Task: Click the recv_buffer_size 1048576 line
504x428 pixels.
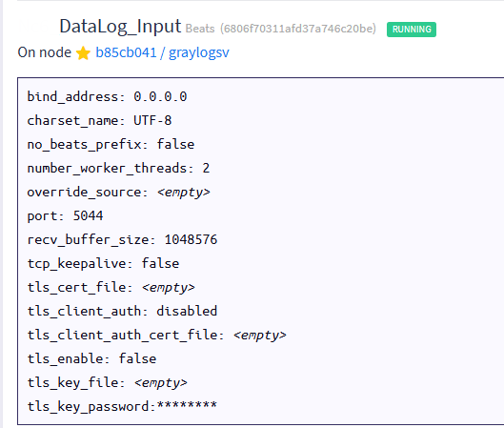Action: pyautogui.click(x=122, y=239)
